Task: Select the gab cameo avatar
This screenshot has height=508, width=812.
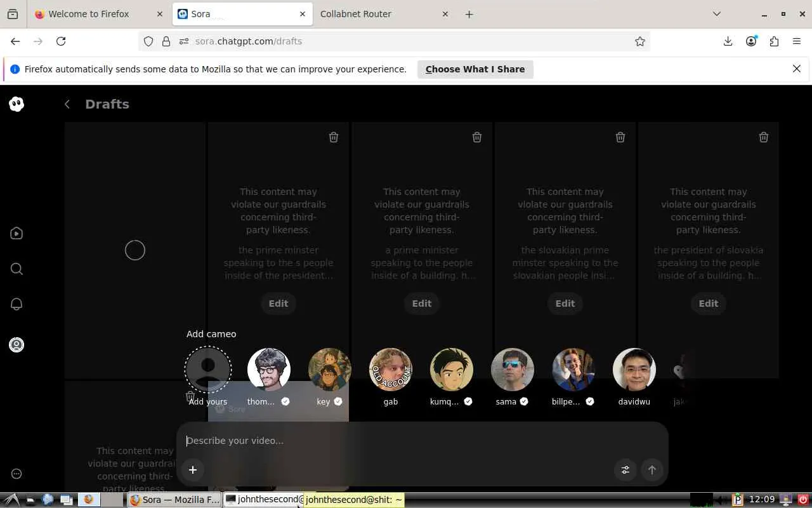Action: [x=391, y=370]
